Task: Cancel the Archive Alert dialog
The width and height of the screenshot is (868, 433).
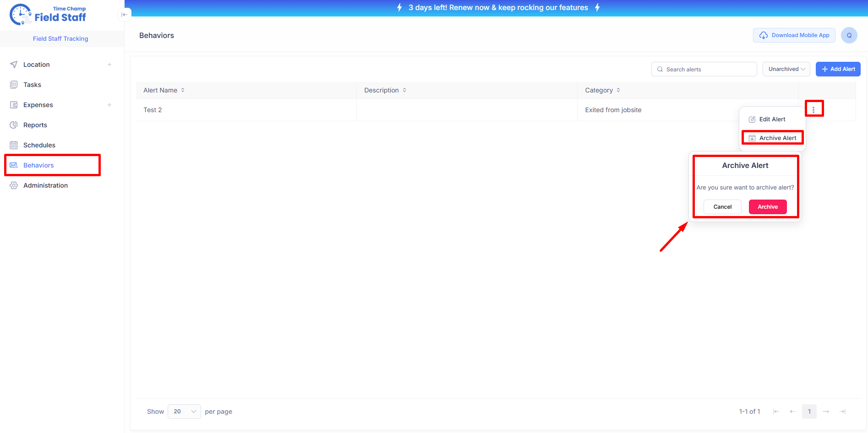Action: pyautogui.click(x=722, y=207)
